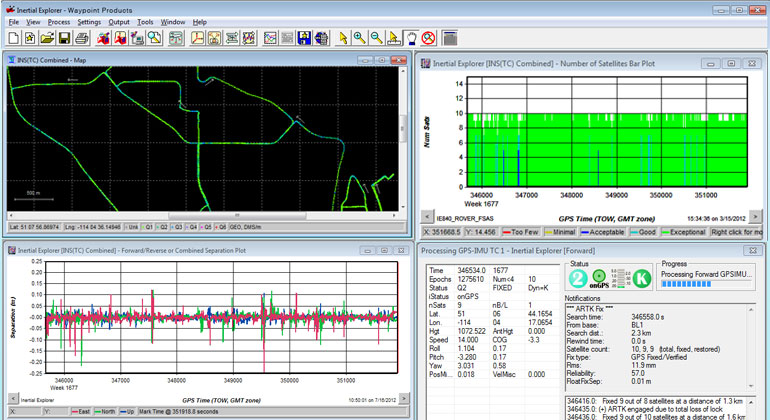Select the distance measure arrow tool
The height and width of the screenshot is (420, 770).
coord(394,38)
